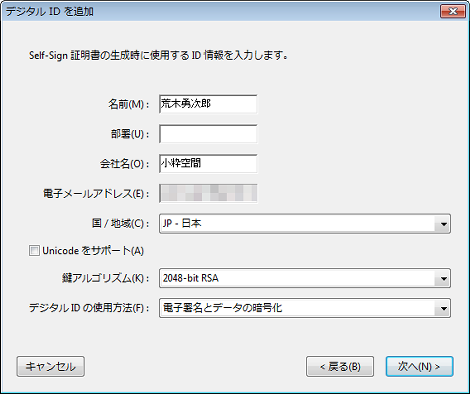
Task: Click the キャンセル button
Action: pos(51,366)
